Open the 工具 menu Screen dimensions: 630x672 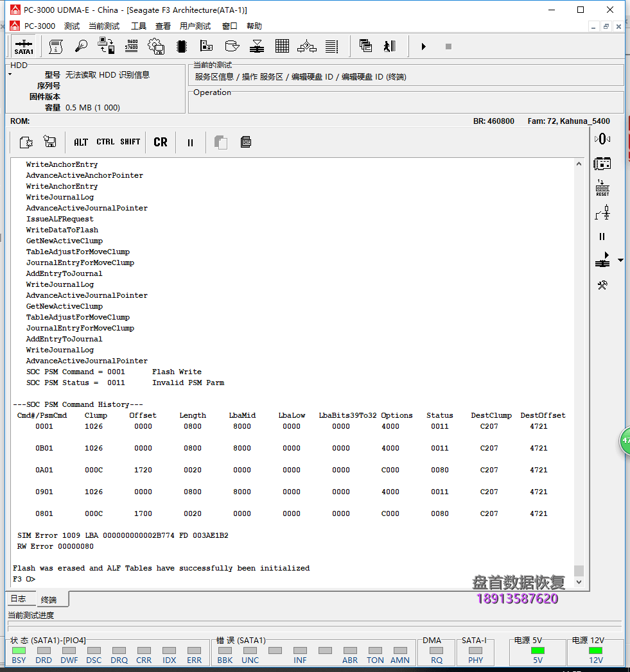point(139,26)
